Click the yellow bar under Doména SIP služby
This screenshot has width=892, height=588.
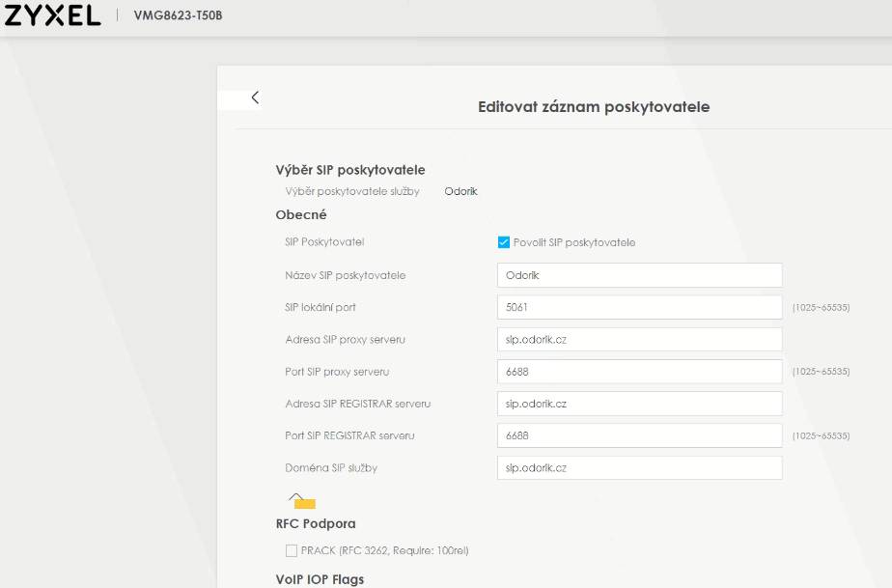tap(305, 504)
